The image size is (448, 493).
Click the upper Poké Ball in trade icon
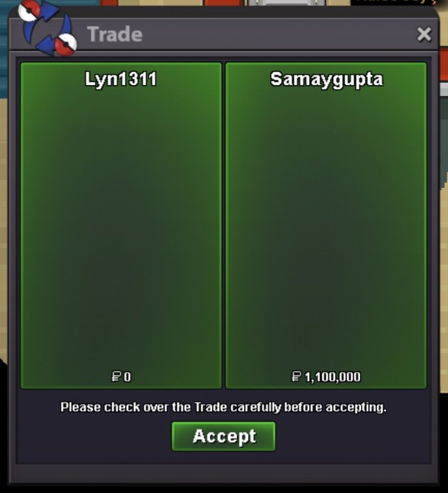[29, 10]
